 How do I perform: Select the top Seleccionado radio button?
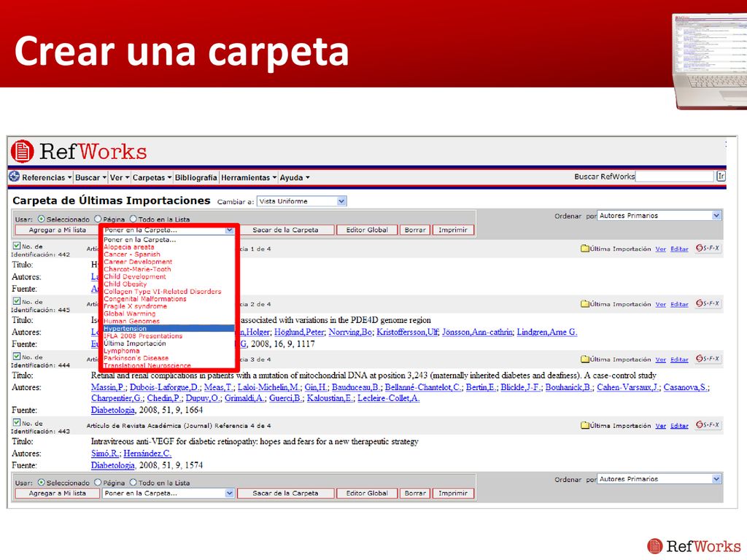tap(41, 219)
